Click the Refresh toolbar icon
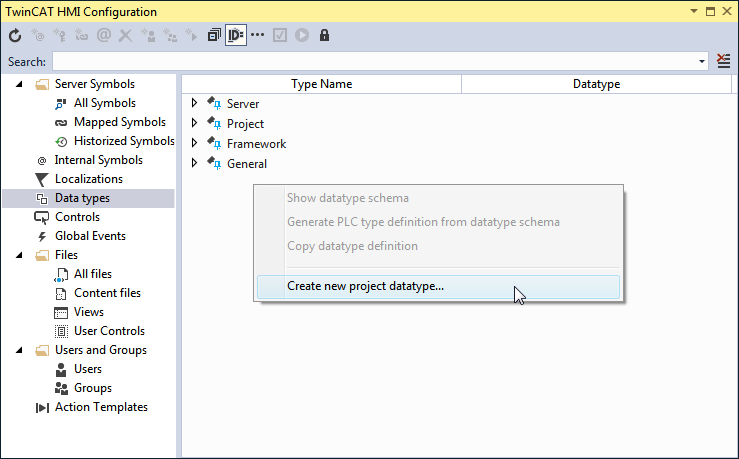Viewport: 739px width, 459px height. (15, 35)
